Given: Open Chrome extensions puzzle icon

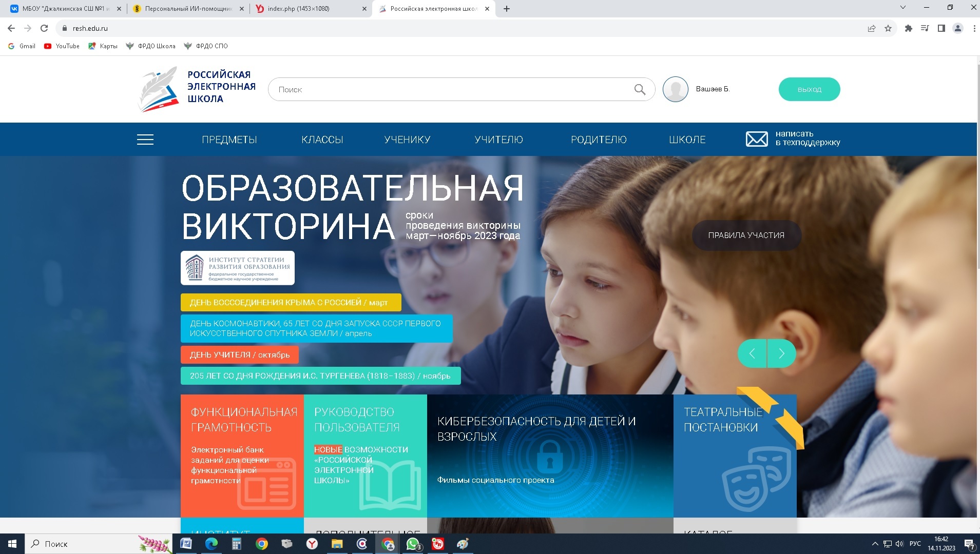Looking at the screenshot, I should pyautogui.click(x=908, y=28).
